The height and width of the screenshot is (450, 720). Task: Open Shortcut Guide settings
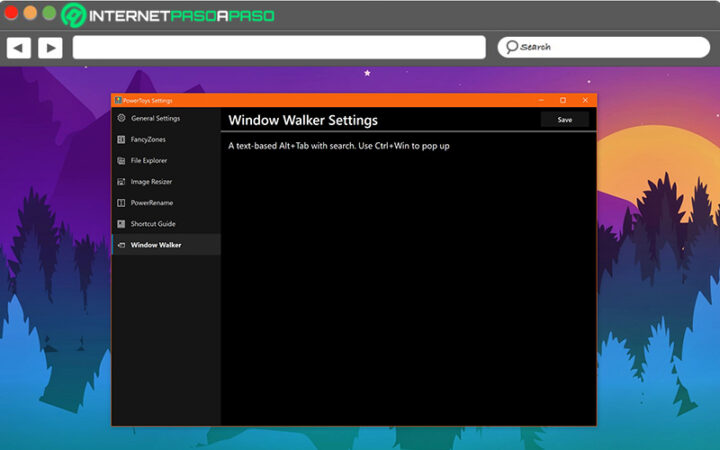pos(152,224)
